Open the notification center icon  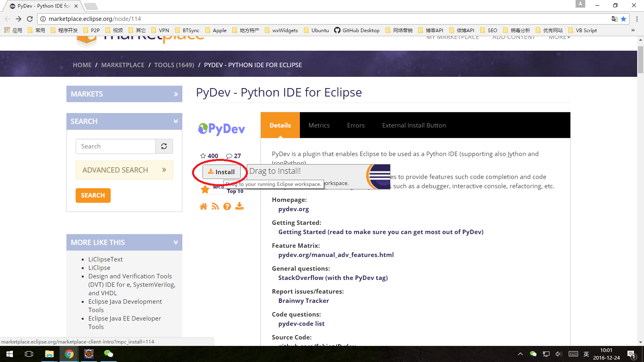[x=632, y=354]
